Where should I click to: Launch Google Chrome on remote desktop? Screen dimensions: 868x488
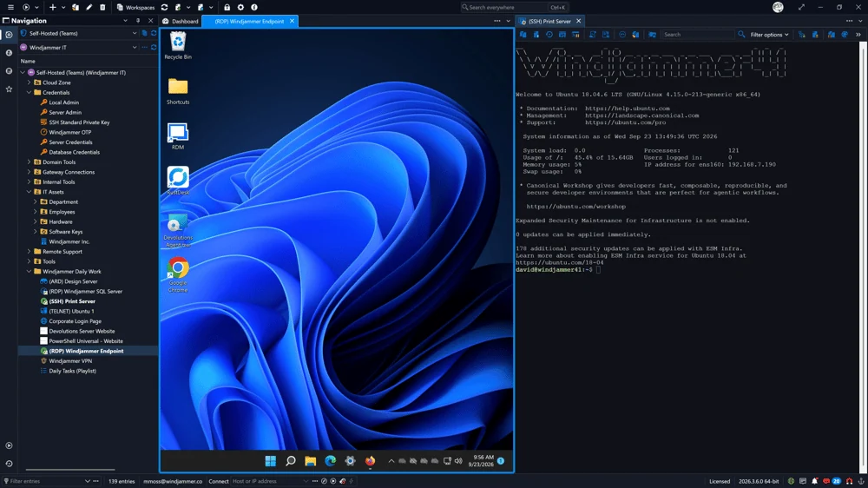pos(178,274)
